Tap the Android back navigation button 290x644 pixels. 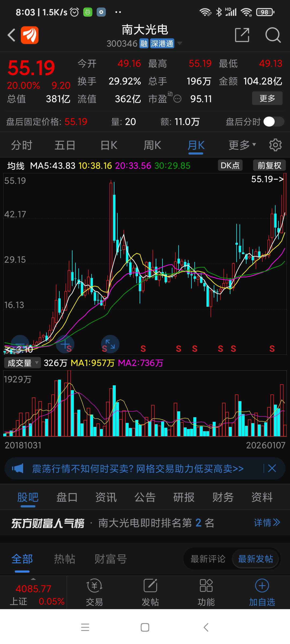click(206, 627)
